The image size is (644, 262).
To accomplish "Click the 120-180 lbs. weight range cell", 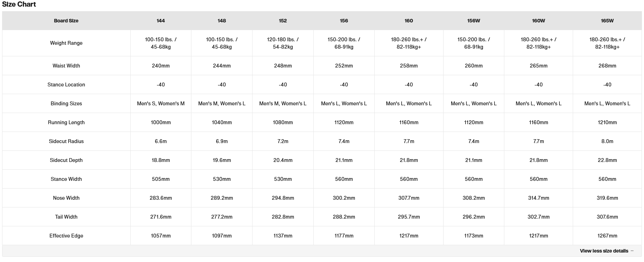I will click(283, 43).
